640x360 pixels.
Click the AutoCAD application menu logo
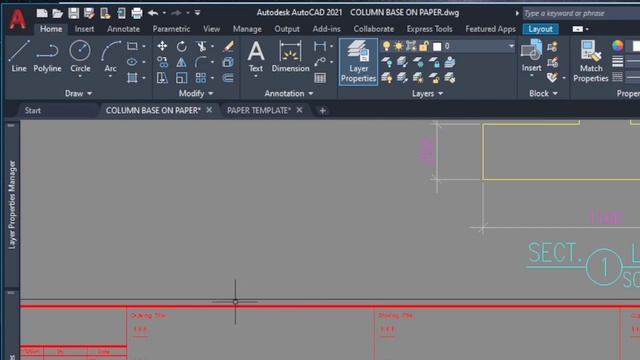18,20
